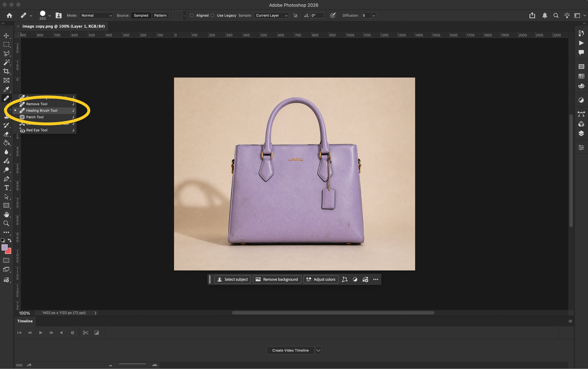Select the Crop tool
The image size is (588, 369).
coord(6,71)
